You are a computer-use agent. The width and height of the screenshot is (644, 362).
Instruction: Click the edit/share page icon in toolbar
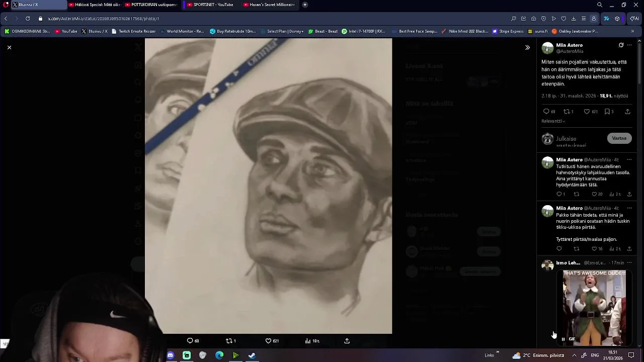coord(523,19)
